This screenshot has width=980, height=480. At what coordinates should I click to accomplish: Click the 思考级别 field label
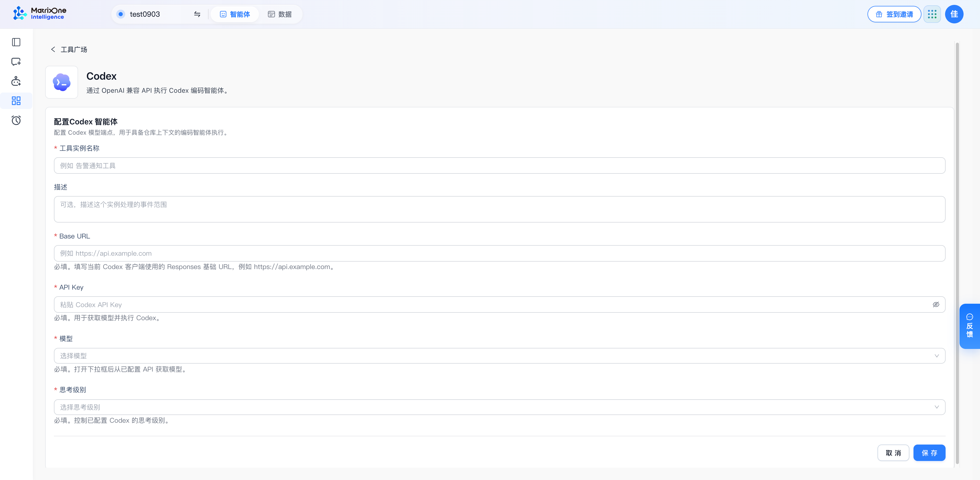pyautogui.click(x=73, y=390)
